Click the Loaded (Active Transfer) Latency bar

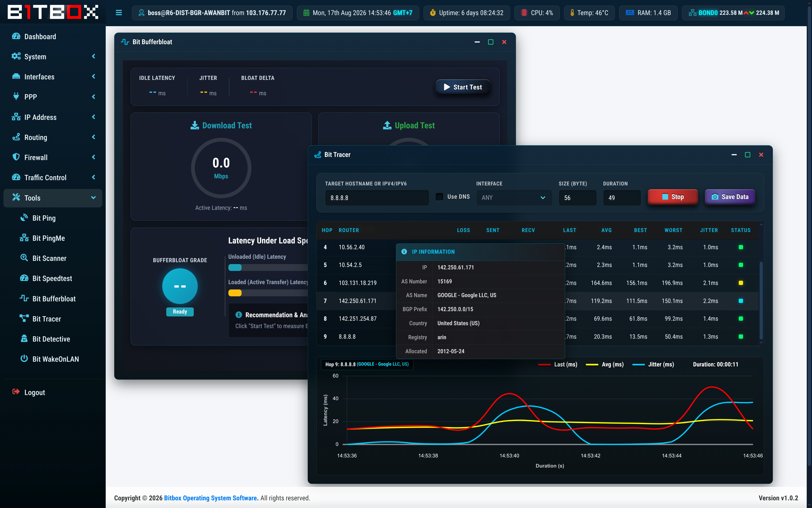(x=268, y=293)
